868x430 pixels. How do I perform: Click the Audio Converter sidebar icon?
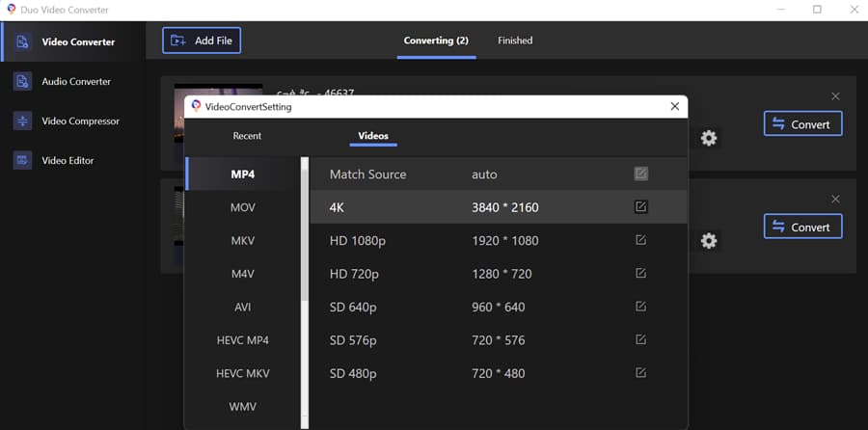[x=22, y=81]
